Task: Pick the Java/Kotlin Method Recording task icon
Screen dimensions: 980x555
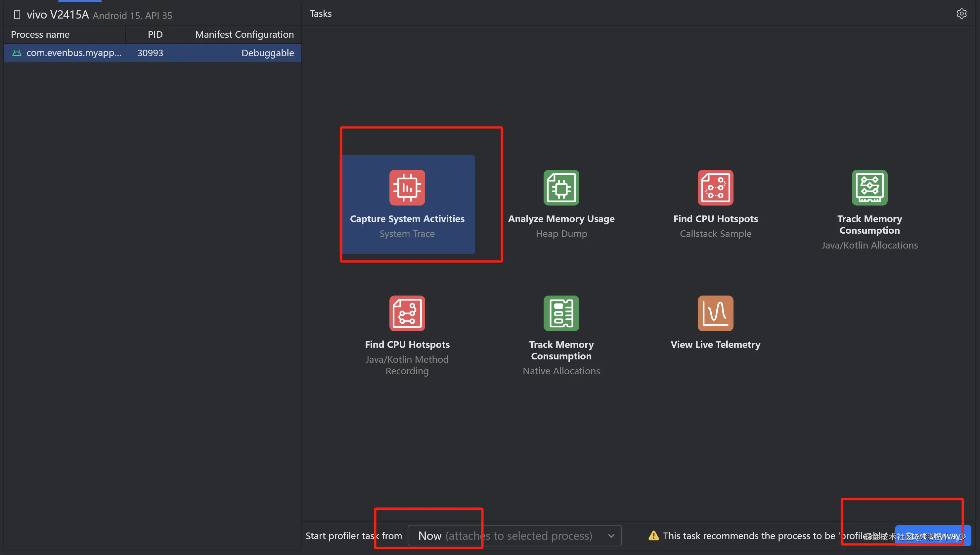Action: [407, 313]
